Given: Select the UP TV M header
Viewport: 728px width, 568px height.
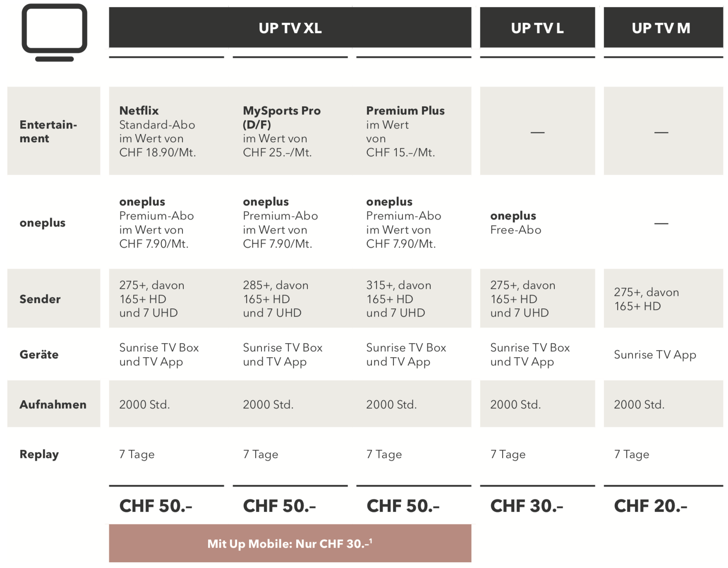Looking at the screenshot, I should [x=661, y=28].
